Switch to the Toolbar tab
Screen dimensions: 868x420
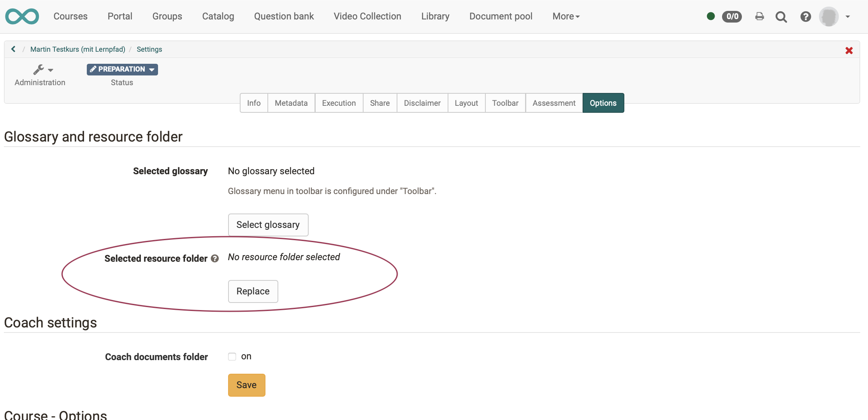coord(505,103)
